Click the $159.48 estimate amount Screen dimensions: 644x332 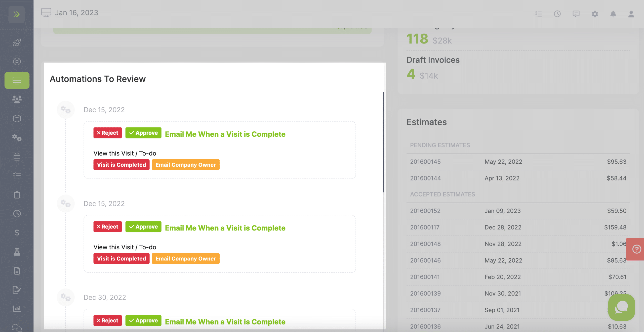[615, 227]
